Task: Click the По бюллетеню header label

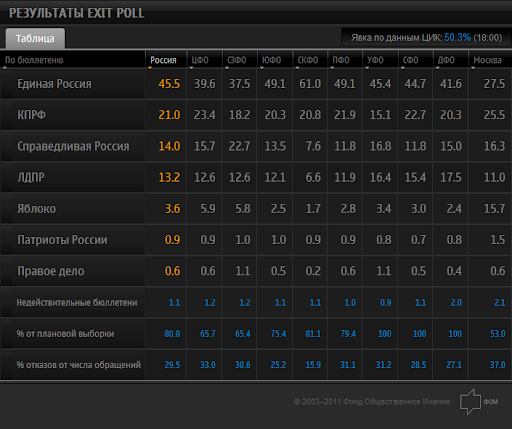Action: click(x=34, y=60)
